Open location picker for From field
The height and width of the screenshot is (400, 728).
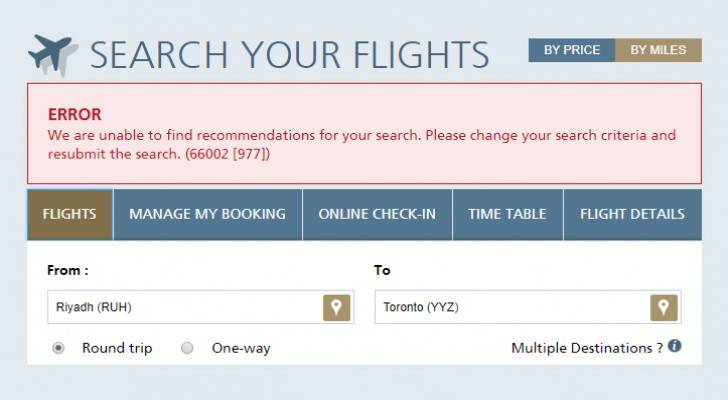pyautogui.click(x=337, y=308)
